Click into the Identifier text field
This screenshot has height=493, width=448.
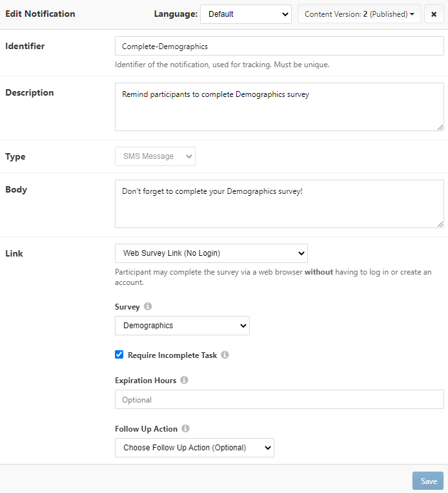click(x=279, y=47)
